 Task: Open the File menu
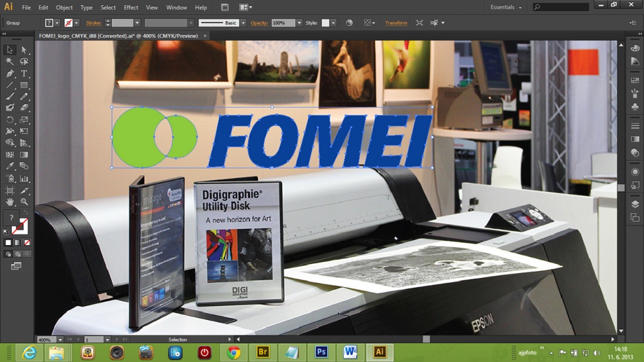(x=26, y=8)
